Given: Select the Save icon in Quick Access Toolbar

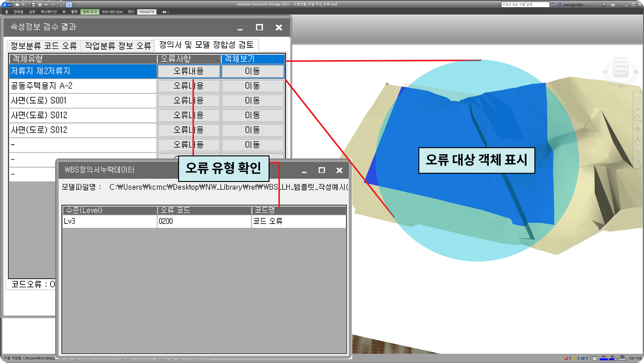Looking at the screenshot, I should click(x=33, y=5).
